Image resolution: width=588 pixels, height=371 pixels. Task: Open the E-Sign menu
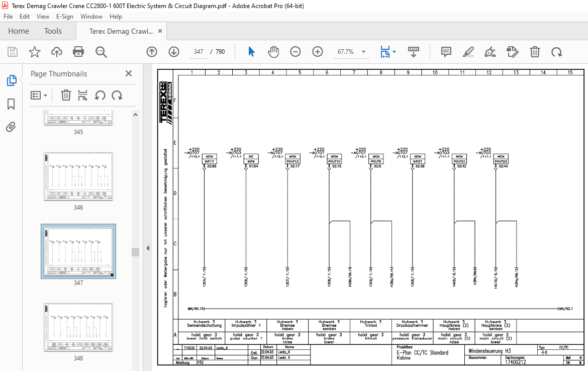point(64,17)
